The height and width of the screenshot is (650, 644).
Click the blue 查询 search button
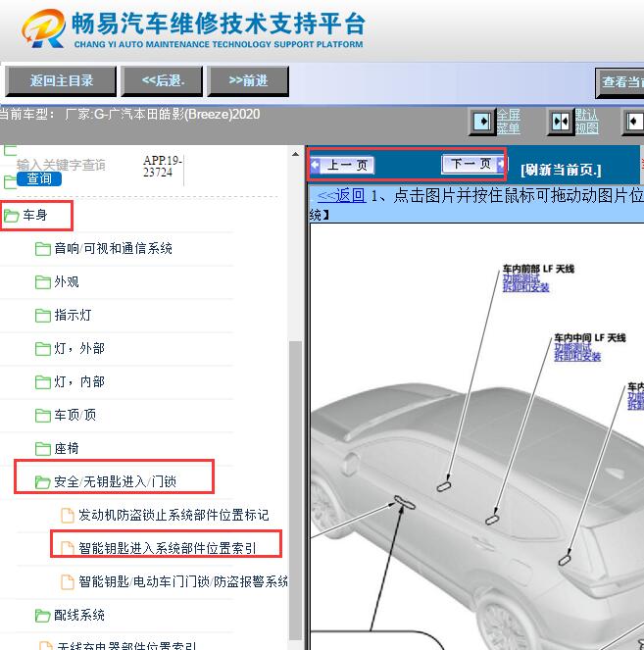(39, 178)
